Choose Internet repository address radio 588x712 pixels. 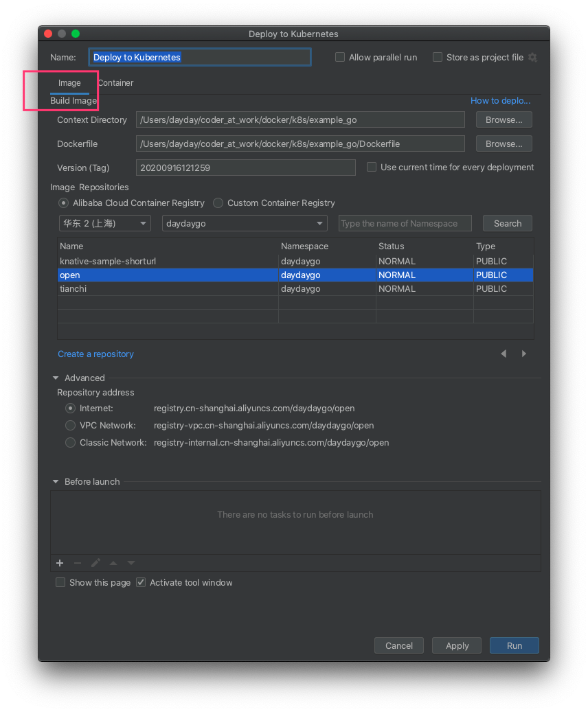pos(71,409)
